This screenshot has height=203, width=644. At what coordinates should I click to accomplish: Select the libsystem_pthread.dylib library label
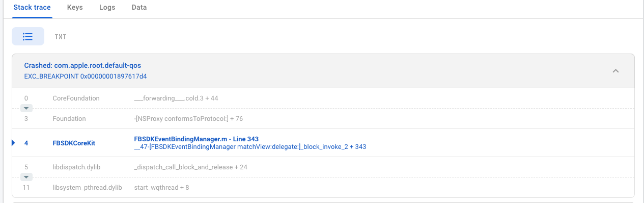tap(88, 188)
